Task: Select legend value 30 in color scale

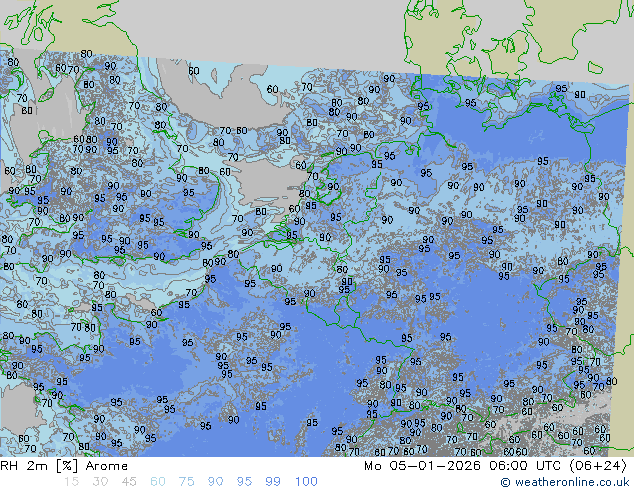Action: 100,482
